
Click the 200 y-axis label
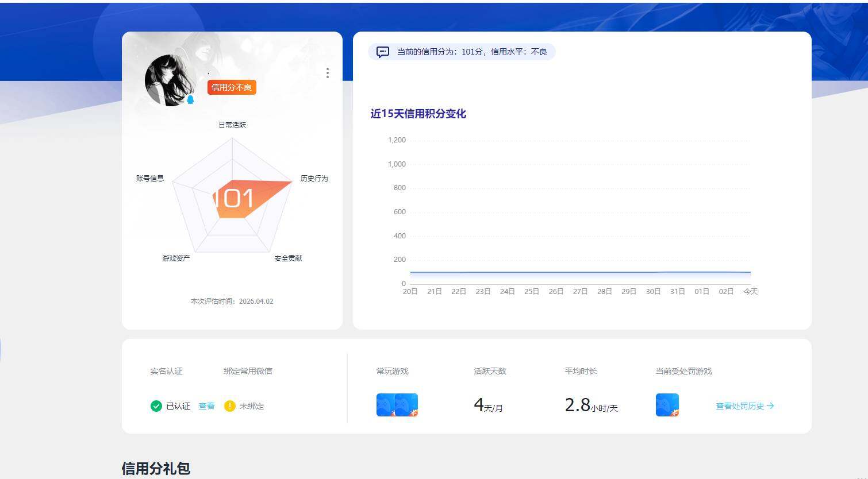pos(400,260)
